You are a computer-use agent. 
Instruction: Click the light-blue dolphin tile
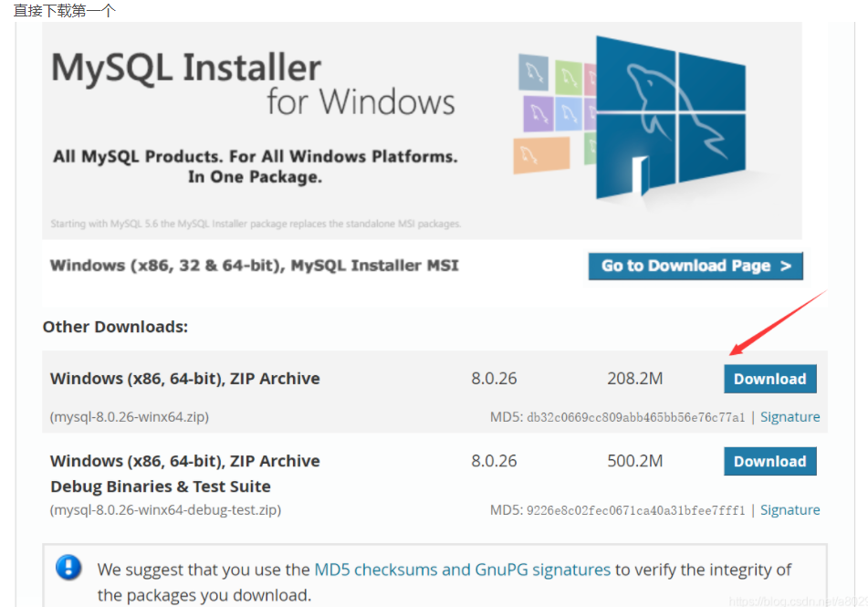point(570,114)
